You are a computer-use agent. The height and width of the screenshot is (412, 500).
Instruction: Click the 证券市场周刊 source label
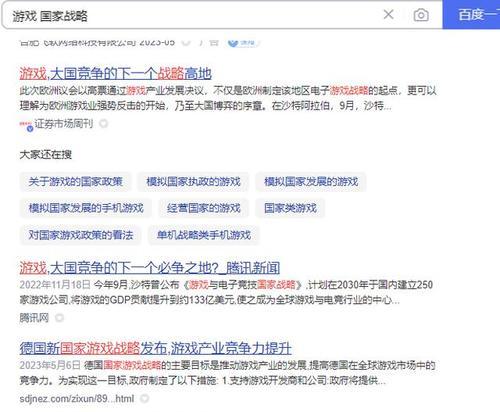64,124
